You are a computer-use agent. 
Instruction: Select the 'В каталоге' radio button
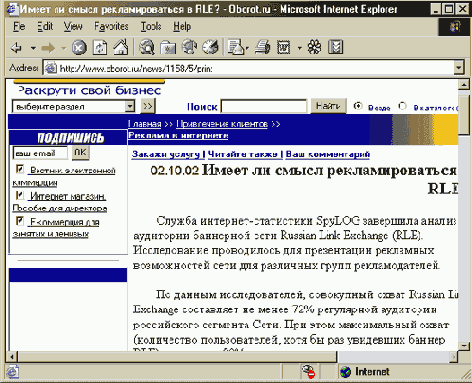402,106
